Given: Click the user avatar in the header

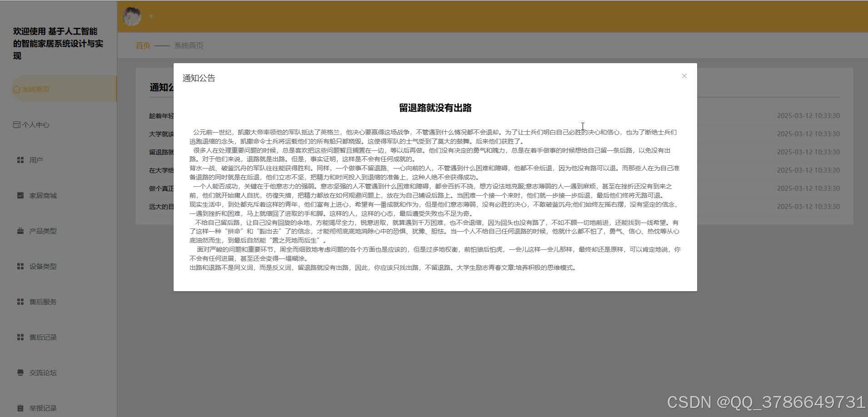Looking at the screenshot, I should tap(131, 15).
